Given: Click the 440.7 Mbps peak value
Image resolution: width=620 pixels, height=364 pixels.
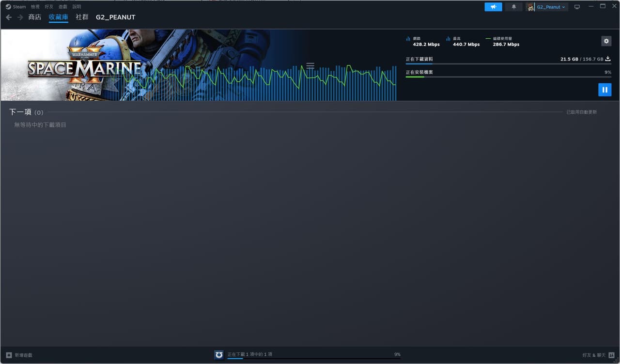Looking at the screenshot, I should point(466,45).
